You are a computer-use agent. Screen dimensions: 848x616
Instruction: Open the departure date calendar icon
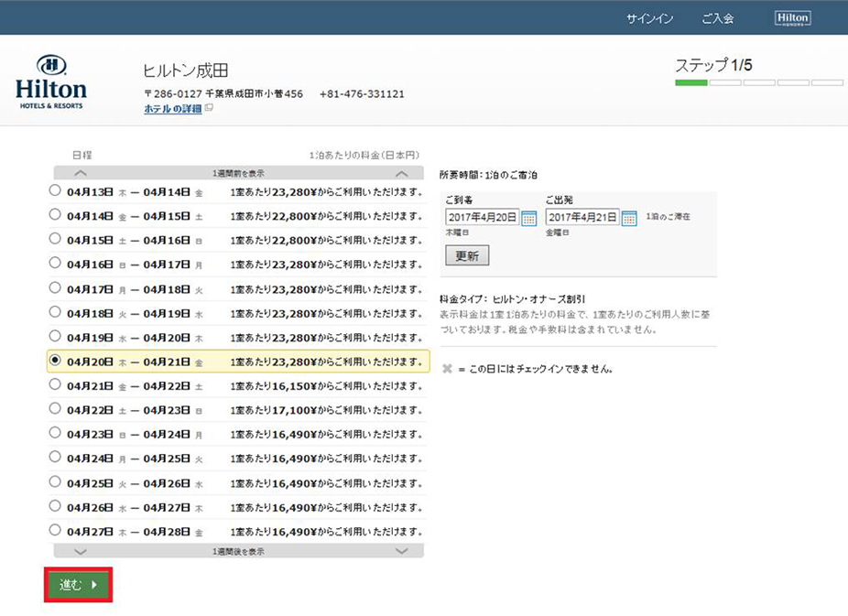(x=629, y=218)
